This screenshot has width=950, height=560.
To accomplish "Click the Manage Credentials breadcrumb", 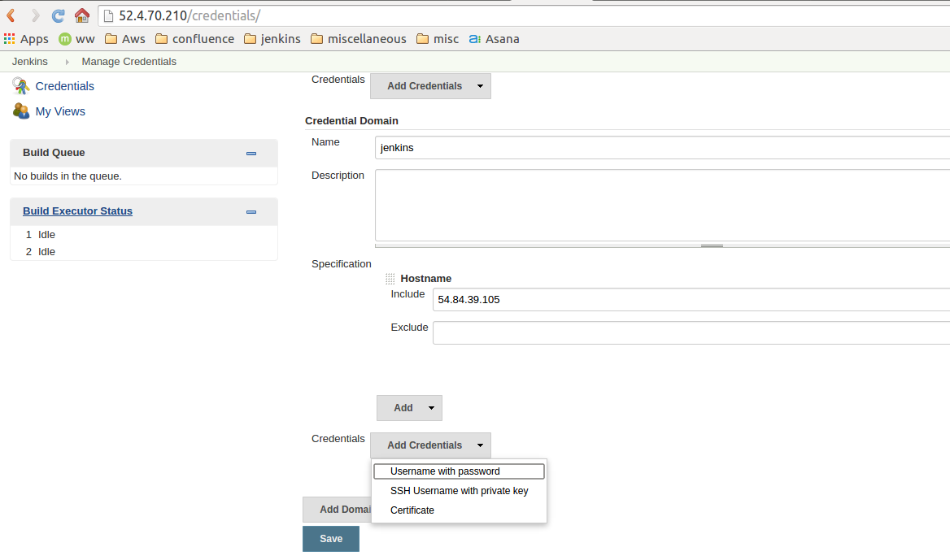I will [x=129, y=62].
